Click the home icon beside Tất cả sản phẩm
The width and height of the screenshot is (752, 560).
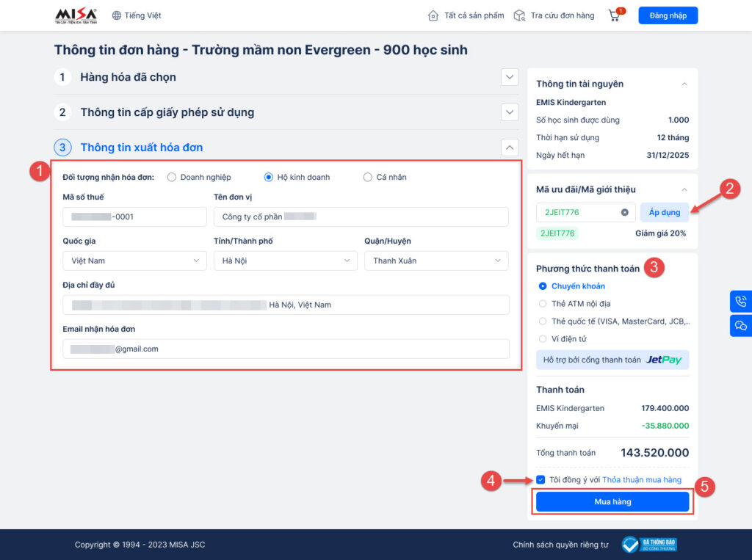click(433, 15)
